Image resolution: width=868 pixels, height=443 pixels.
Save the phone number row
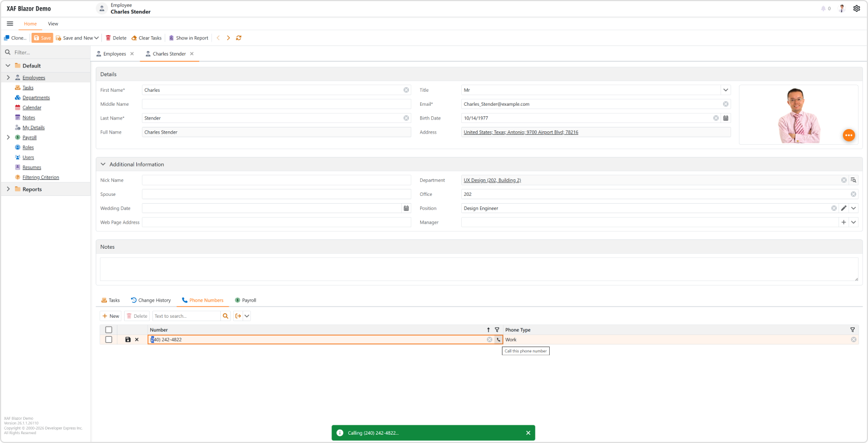[x=128, y=339]
